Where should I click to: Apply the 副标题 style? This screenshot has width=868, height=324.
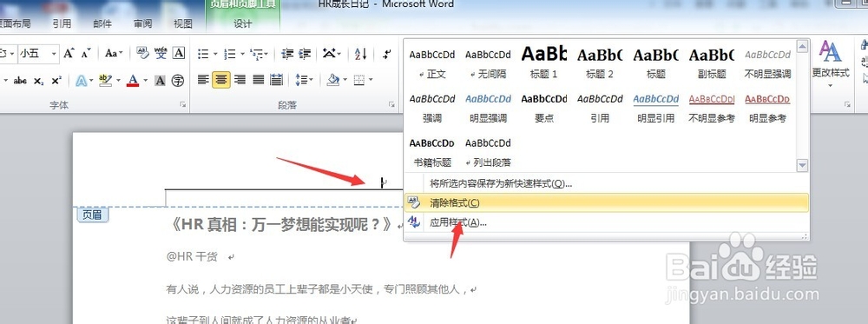712,63
